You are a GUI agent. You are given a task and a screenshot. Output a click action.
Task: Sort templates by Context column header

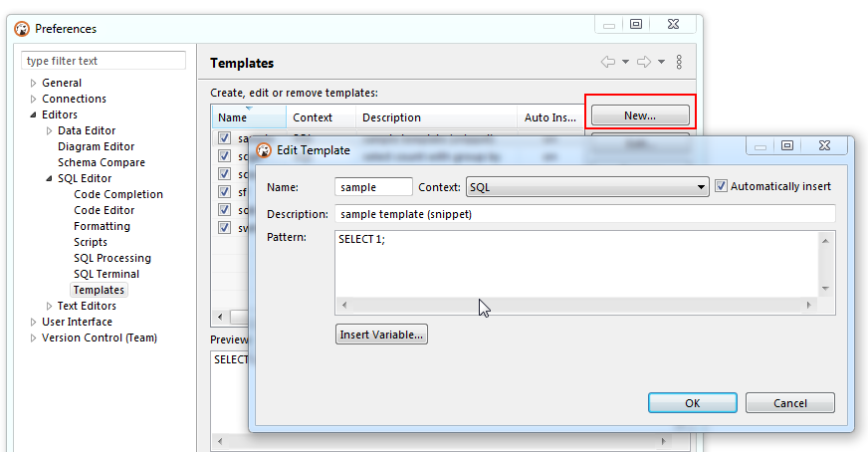click(x=322, y=117)
